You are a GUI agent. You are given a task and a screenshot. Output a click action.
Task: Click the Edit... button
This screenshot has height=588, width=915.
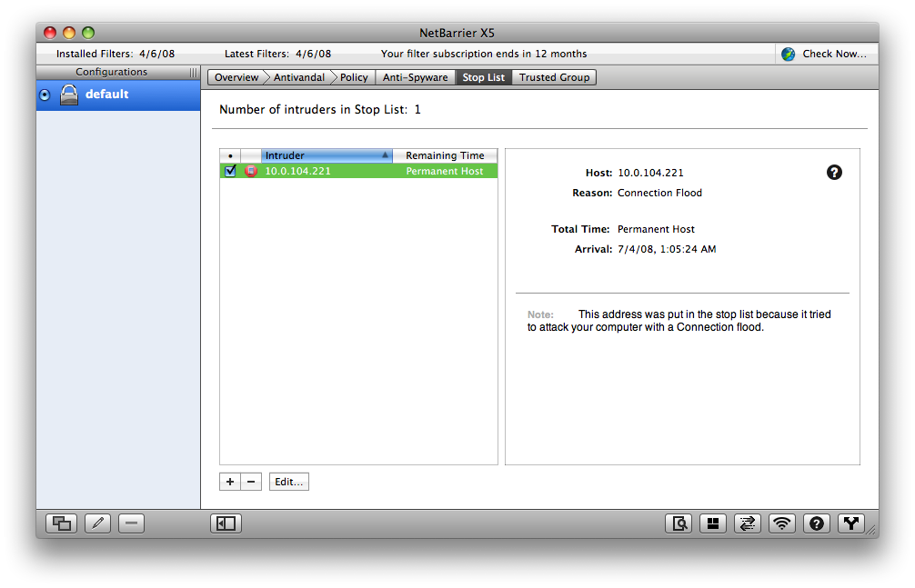click(x=289, y=482)
